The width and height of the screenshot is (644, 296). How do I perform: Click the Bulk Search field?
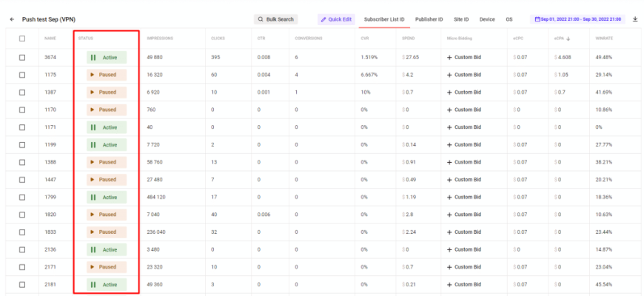pos(275,19)
